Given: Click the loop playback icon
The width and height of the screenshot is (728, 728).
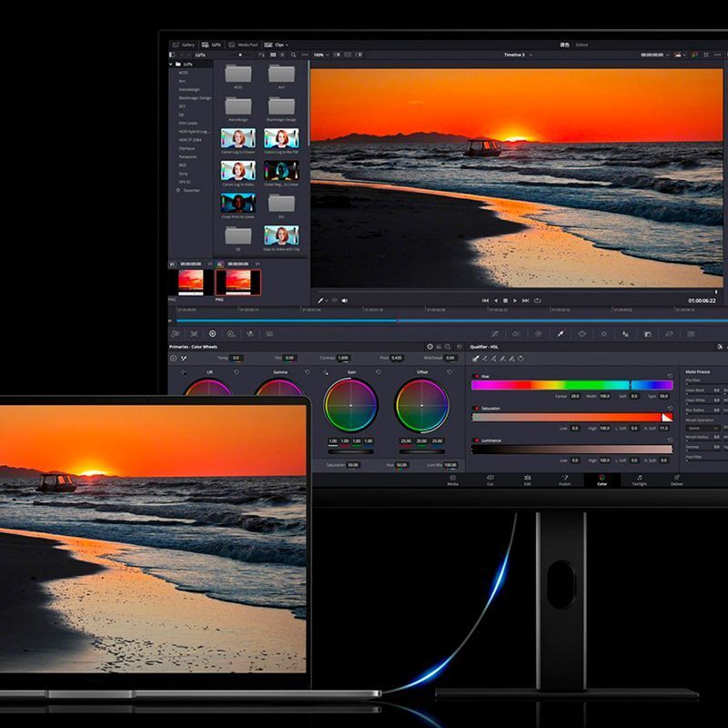Looking at the screenshot, I should (x=537, y=301).
